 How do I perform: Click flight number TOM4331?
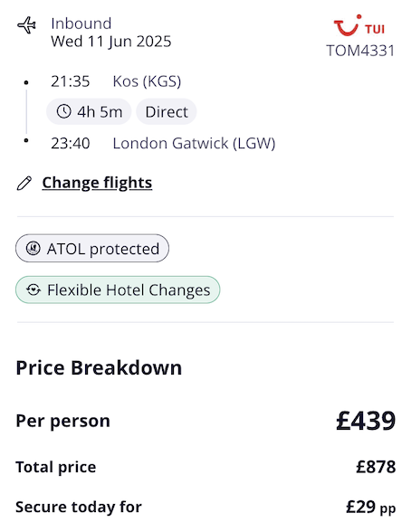[360, 51]
